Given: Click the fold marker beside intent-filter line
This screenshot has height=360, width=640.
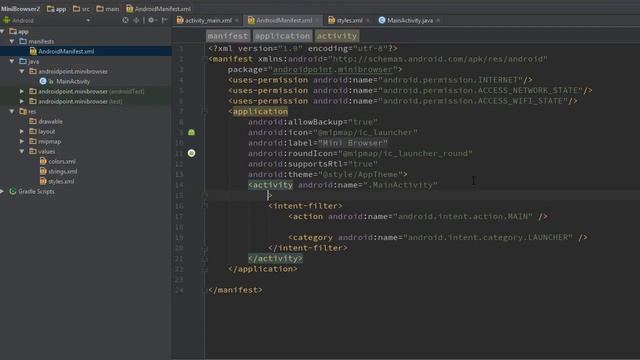Looking at the screenshot, I should tap(205, 205).
